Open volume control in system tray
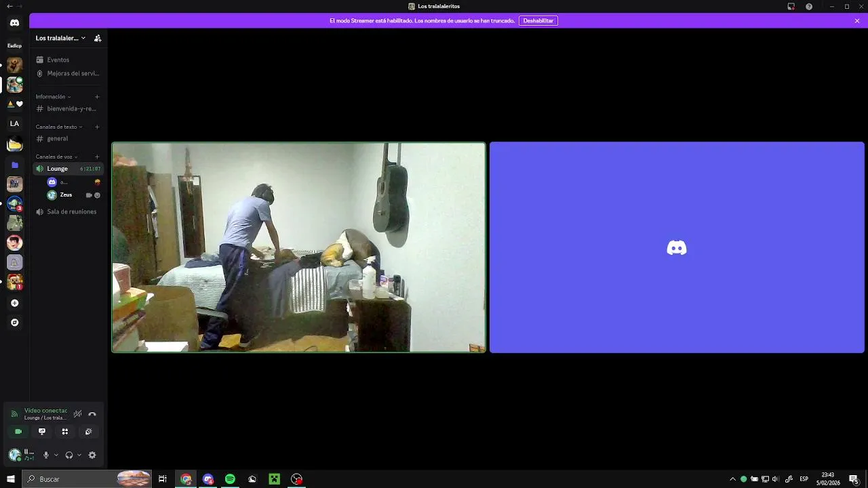The width and height of the screenshot is (868, 488). (x=775, y=479)
